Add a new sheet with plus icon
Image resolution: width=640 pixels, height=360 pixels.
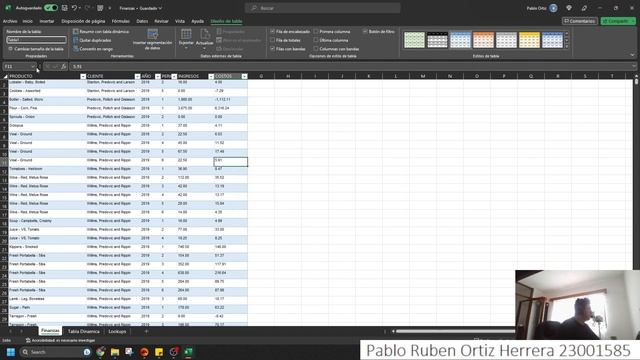(x=146, y=331)
